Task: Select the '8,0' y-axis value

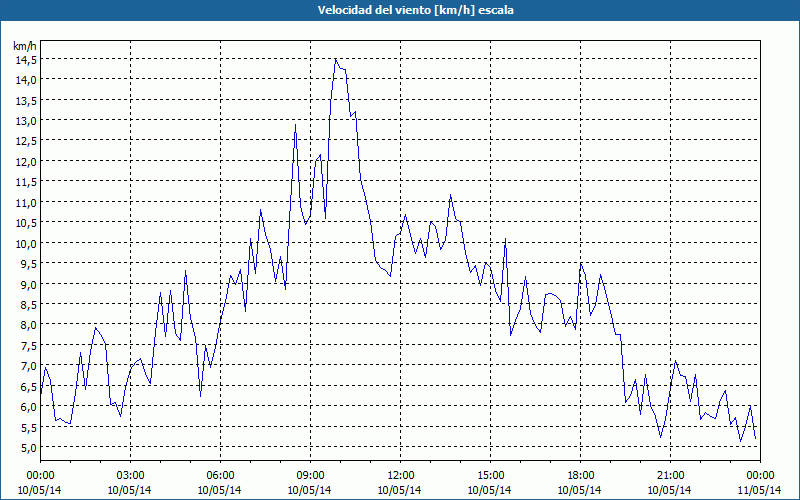Action: click(x=29, y=325)
